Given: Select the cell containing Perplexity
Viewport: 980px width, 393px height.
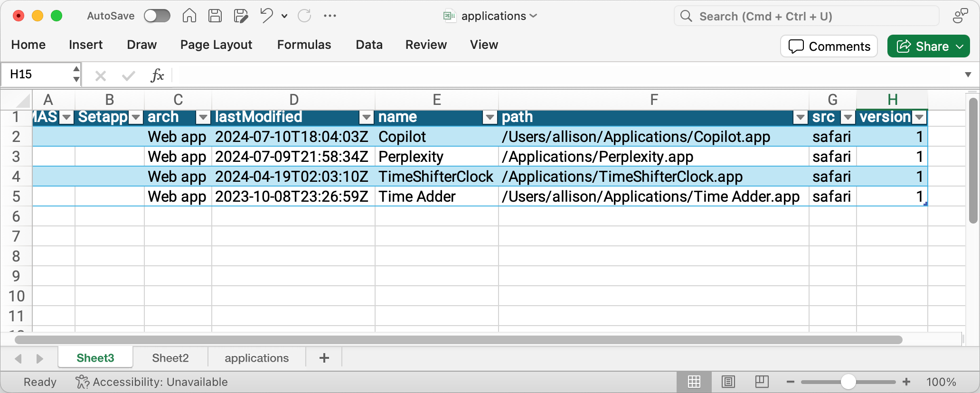Looking at the screenshot, I should [x=436, y=157].
